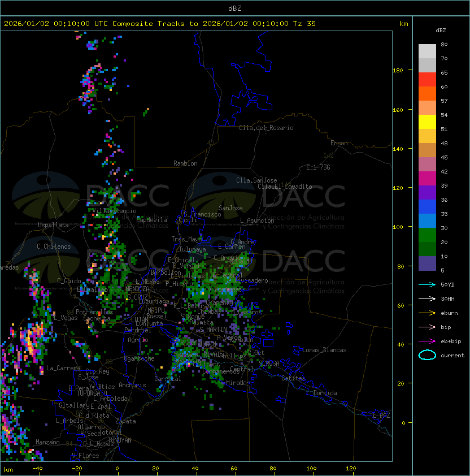470x476 pixels.
Task: Click the Zapata place label
Action: [125, 421]
